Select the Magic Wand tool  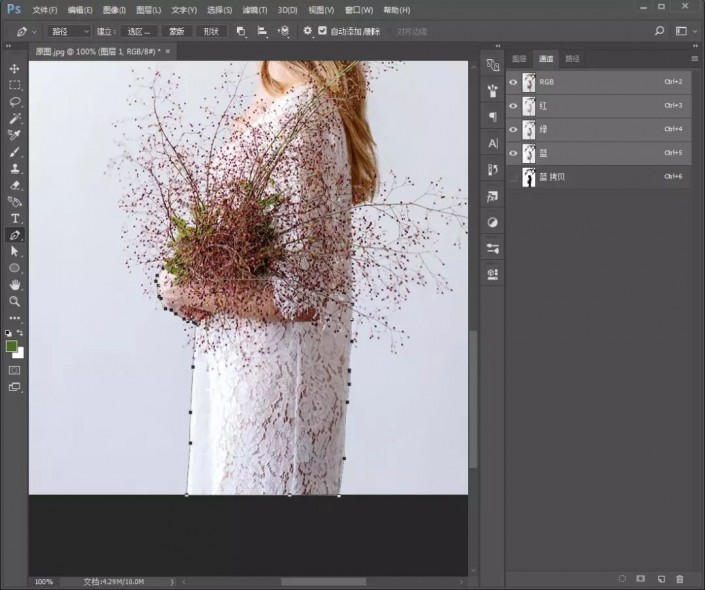[15, 118]
